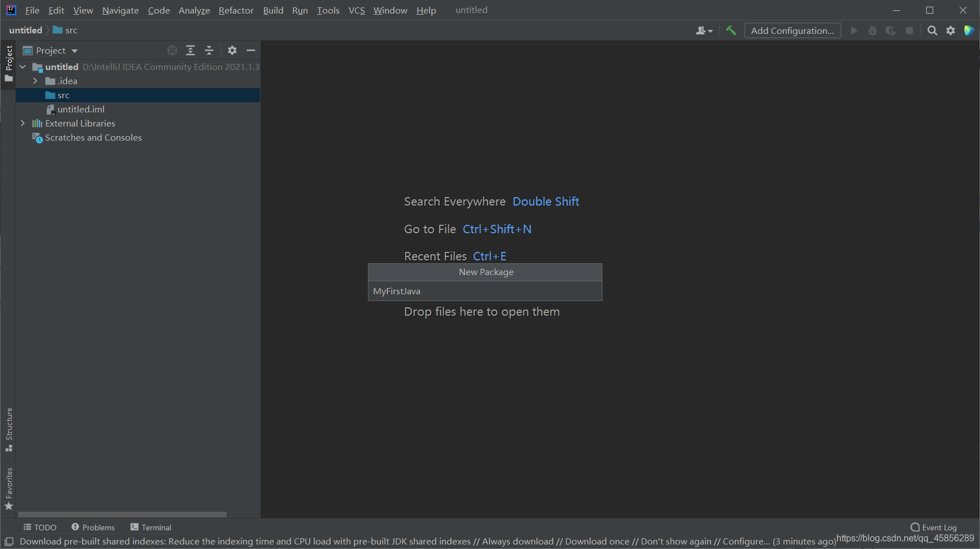980x549 pixels.
Task: Click Select Opened File locate icon
Action: (172, 50)
